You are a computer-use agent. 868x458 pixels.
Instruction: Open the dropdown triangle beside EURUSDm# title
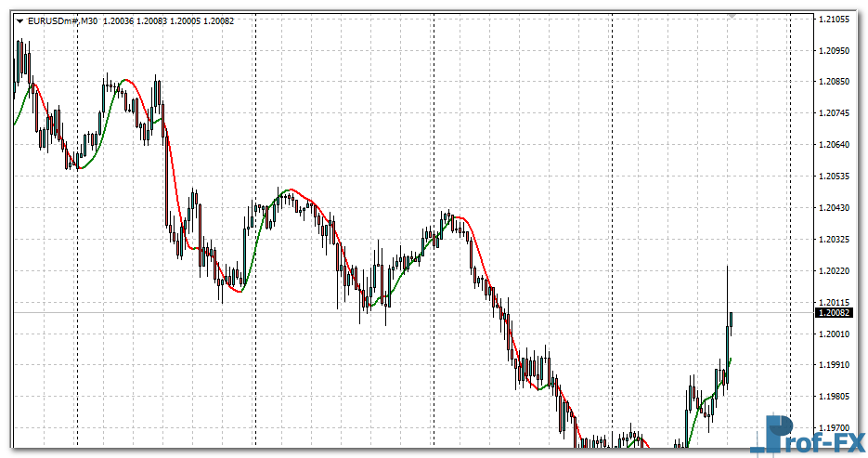(x=20, y=20)
